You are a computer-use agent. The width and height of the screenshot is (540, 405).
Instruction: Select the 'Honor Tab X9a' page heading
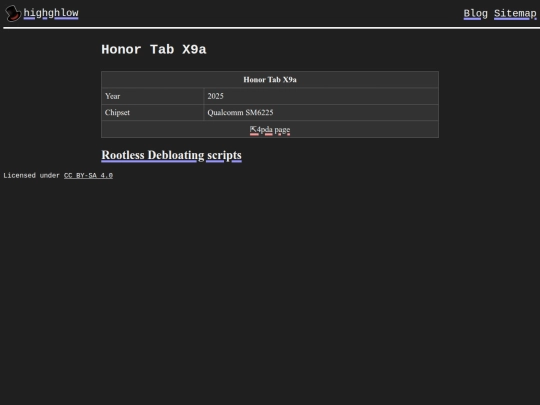pyautogui.click(x=154, y=50)
